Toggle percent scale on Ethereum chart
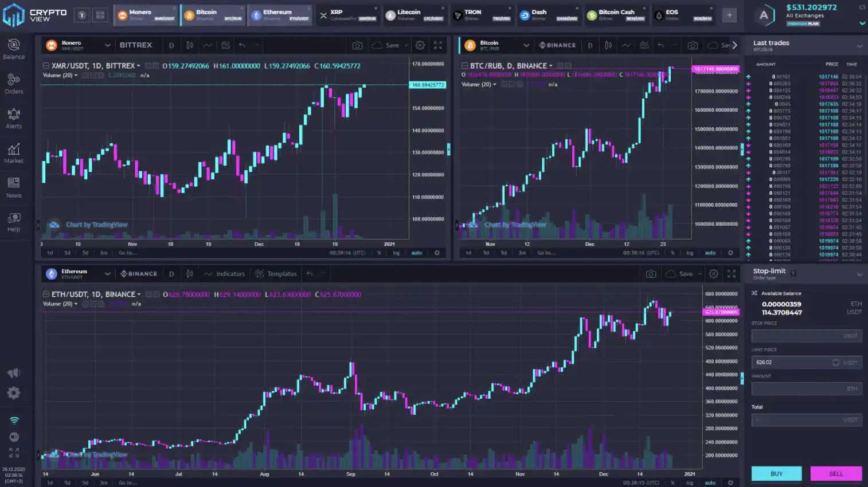 click(672, 482)
